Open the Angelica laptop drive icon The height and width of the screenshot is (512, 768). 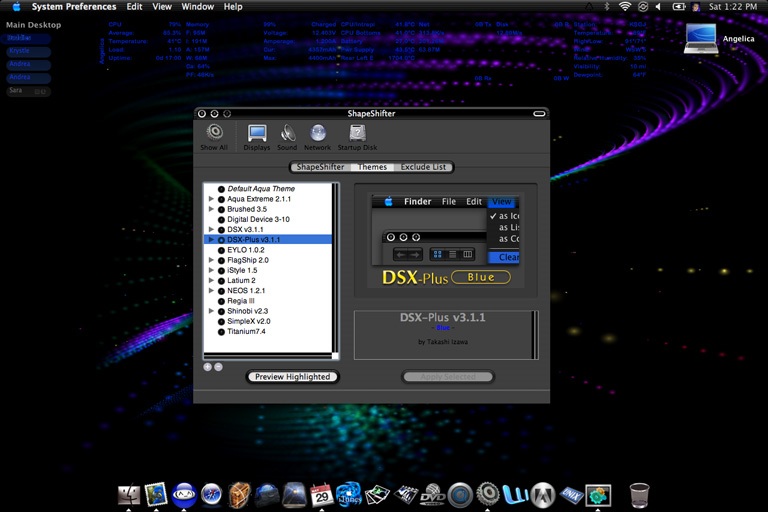[x=701, y=38]
